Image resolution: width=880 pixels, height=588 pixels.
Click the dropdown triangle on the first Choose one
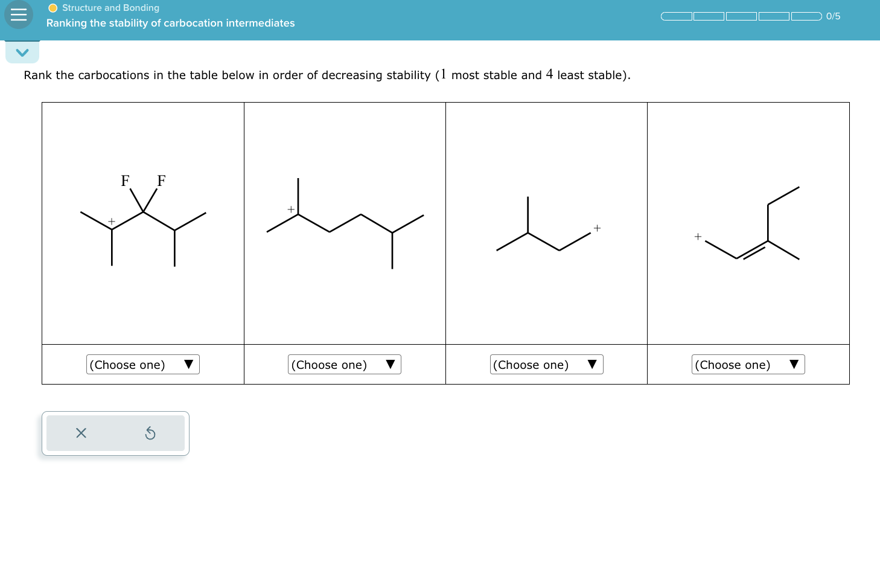189,363
